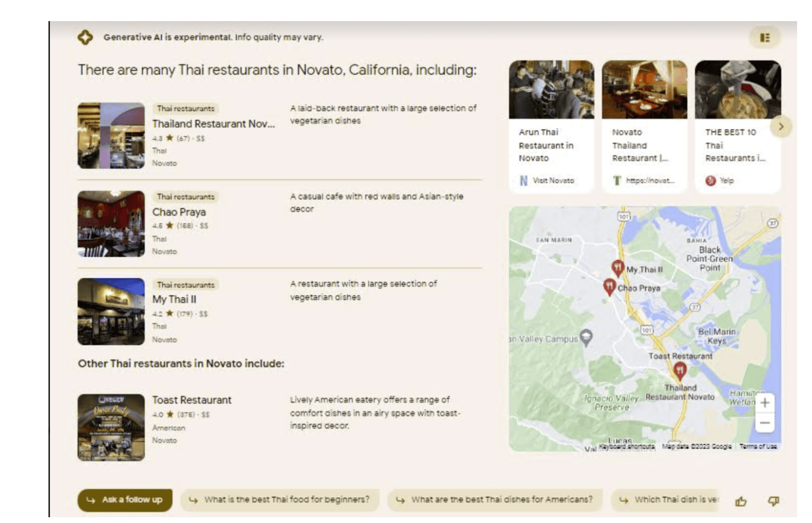
Task: Click the Thailand Restaurant Novato thumbnail photo
Action: click(x=110, y=135)
